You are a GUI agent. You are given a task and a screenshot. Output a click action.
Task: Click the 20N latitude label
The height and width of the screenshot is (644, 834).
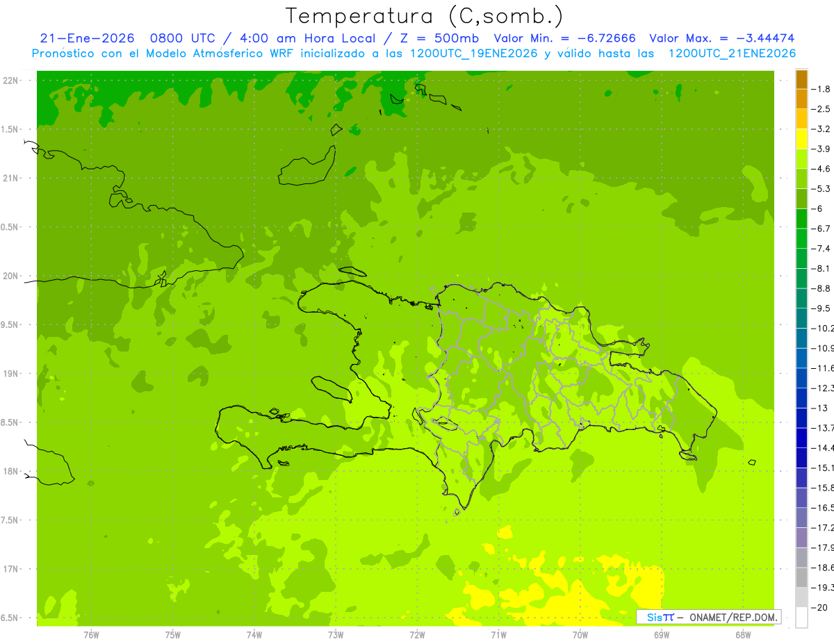coord(12,276)
